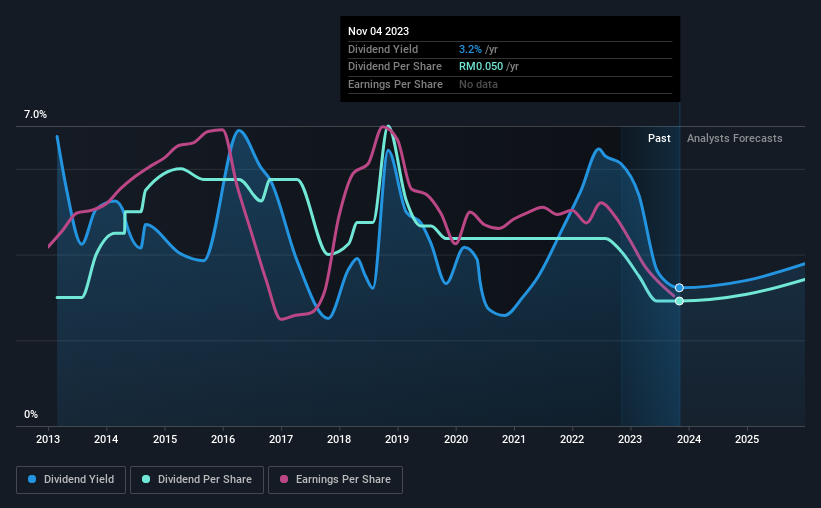This screenshot has width=821, height=508.
Task: Click the Earnings Per Share label in tooltip
Action: click(395, 84)
